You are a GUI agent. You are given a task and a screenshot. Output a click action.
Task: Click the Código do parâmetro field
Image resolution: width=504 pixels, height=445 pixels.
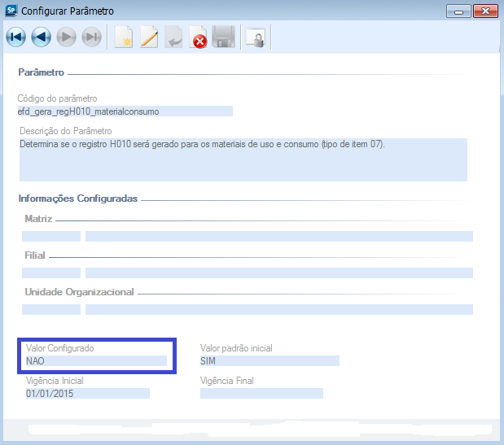point(125,111)
